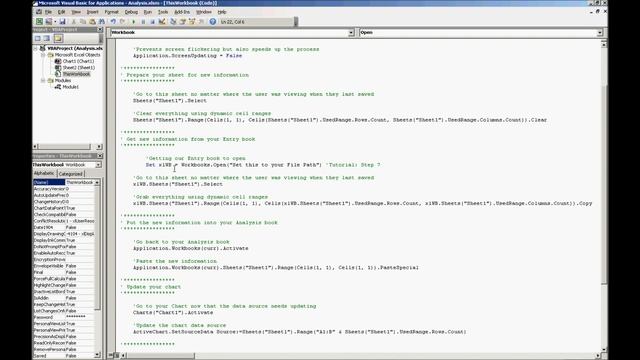Image resolution: width=640 pixels, height=360 pixels.
Task: Switch to the Categorized properties tab
Action: tap(70, 174)
